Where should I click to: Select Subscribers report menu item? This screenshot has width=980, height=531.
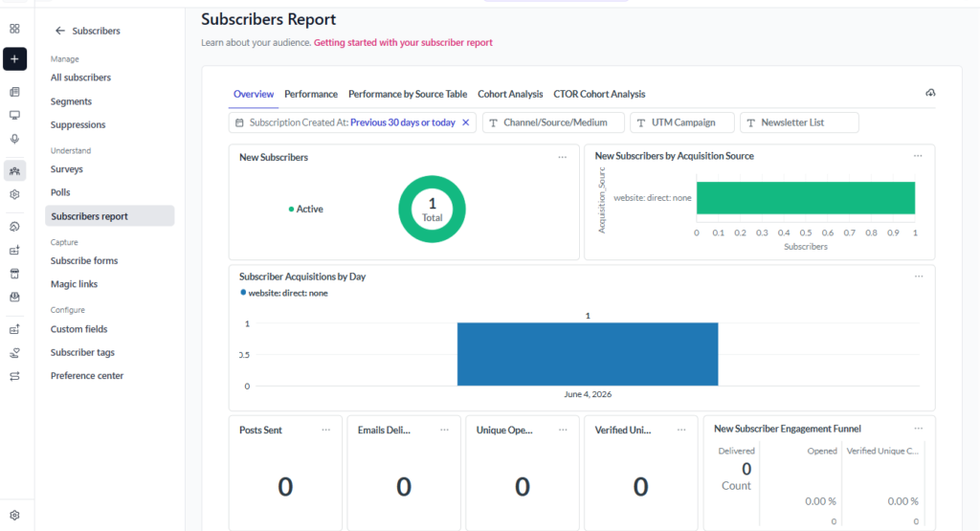point(109,216)
